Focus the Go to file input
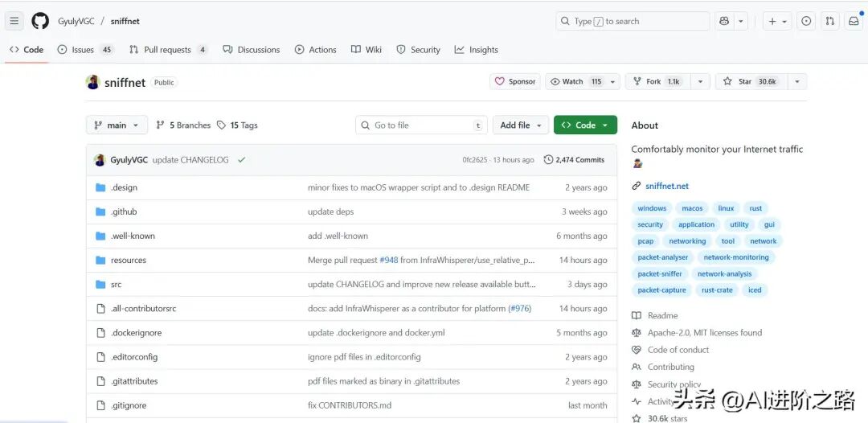The width and height of the screenshot is (868, 423). (421, 125)
